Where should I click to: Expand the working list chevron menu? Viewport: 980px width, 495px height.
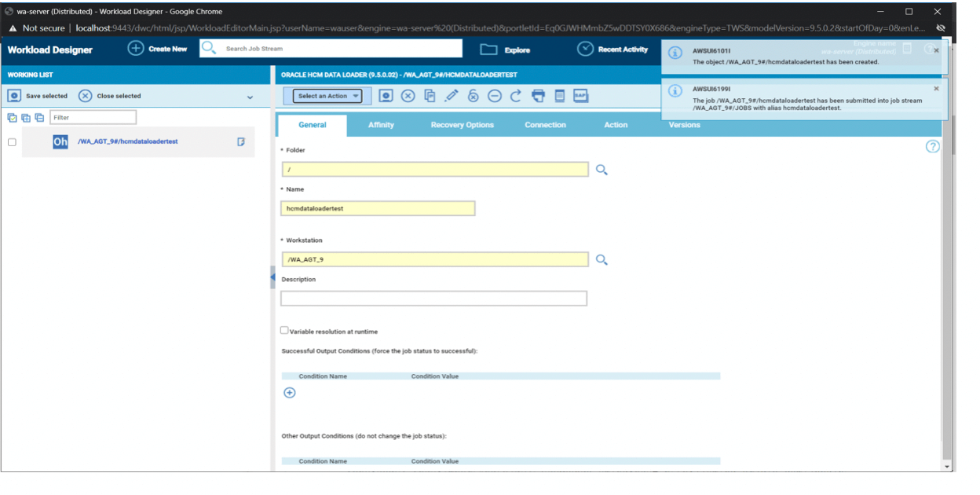tap(250, 97)
